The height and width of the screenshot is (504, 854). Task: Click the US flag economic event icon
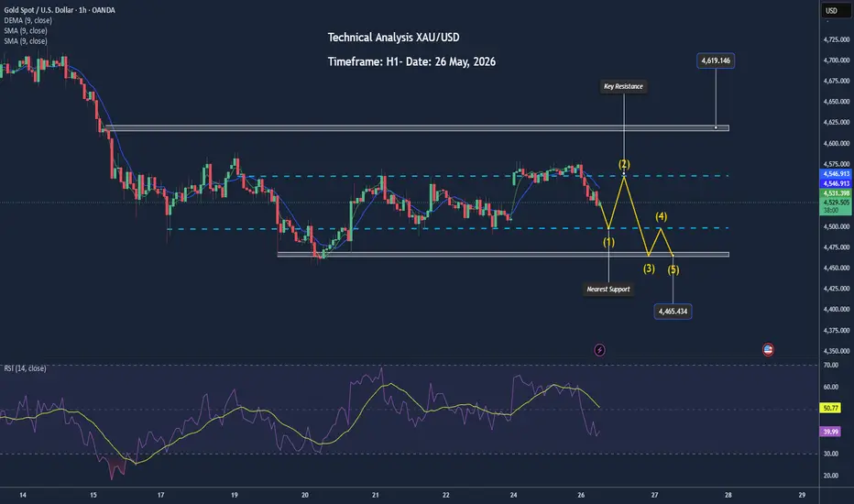coord(768,350)
